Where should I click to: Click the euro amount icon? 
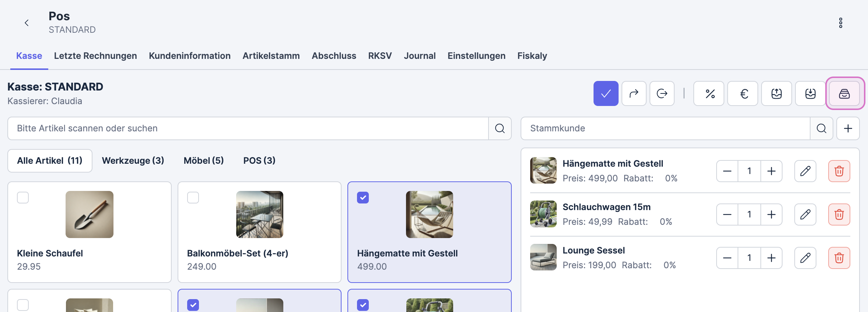(743, 94)
